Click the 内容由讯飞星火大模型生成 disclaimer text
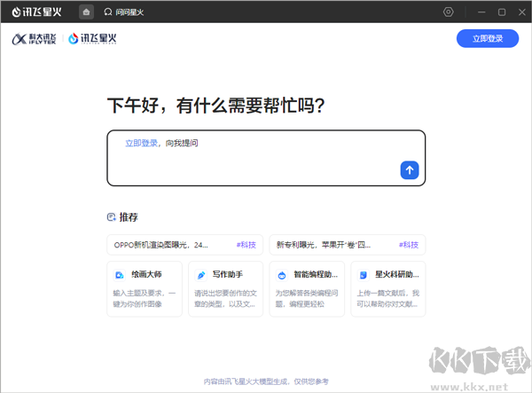The height and width of the screenshot is (393, 532). [266, 381]
